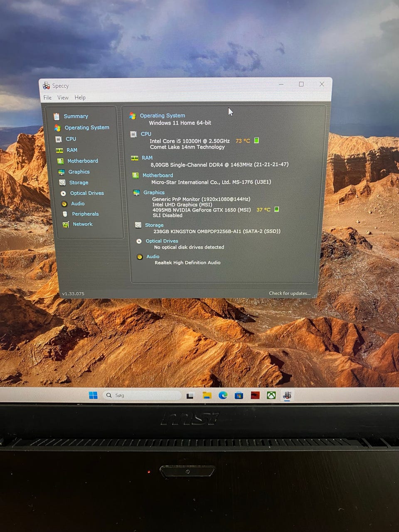Open the Graphics heading link in summary panel
Image resolution: width=399 pixels, height=532 pixels.
pos(154,192)
